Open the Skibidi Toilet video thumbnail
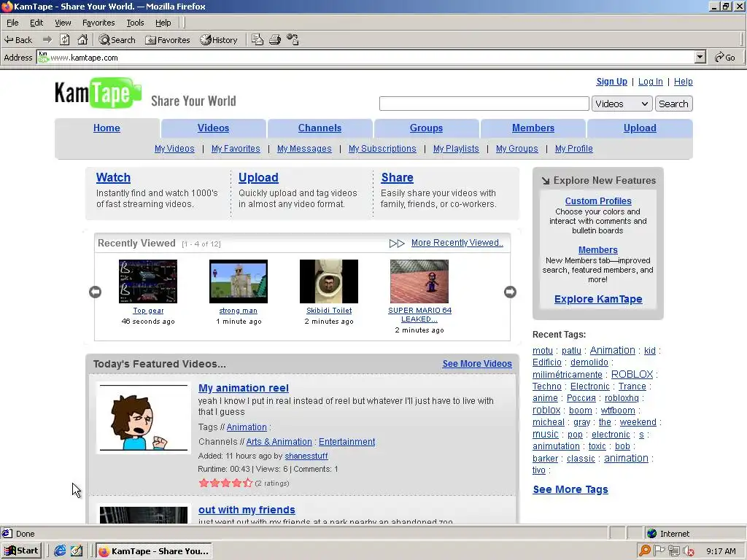This screenshot has width=747, height=560. click(x=329, y=281)
